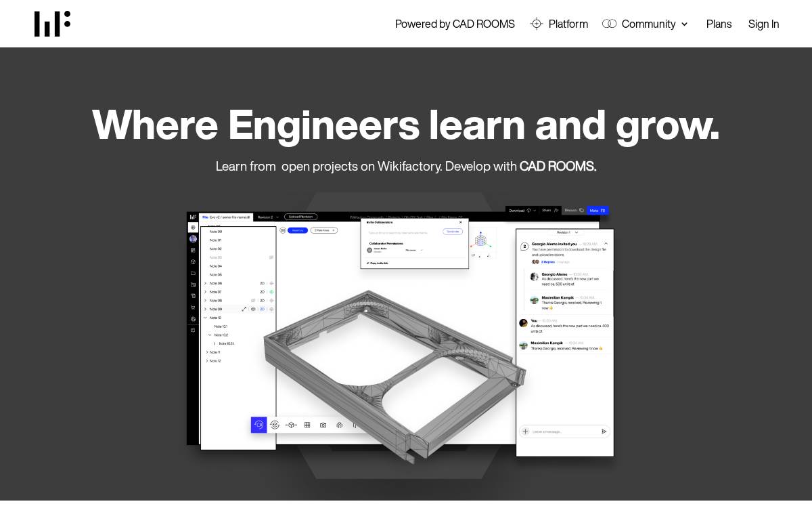Click the cube icon in the black sidebar
This screenshot has height=508, width=812.
pos(193,261)
